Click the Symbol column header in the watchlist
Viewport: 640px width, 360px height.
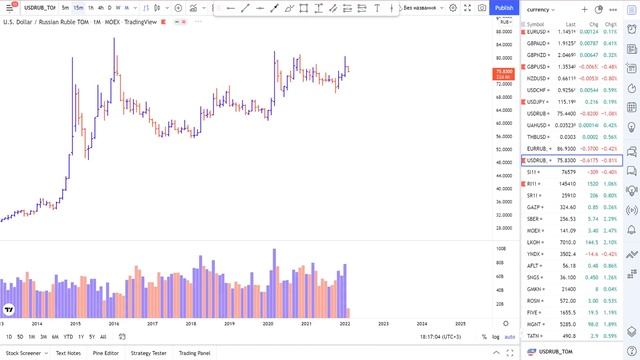(535, 24)
